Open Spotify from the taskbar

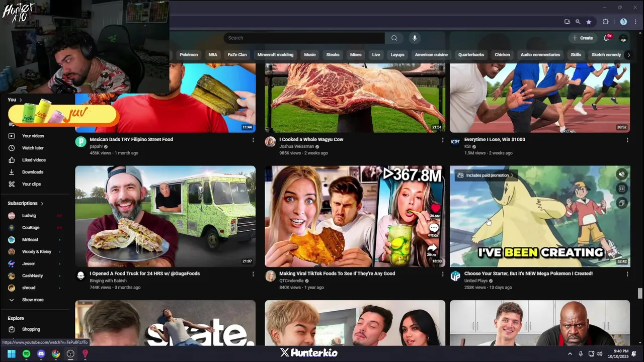click(26, 354)
